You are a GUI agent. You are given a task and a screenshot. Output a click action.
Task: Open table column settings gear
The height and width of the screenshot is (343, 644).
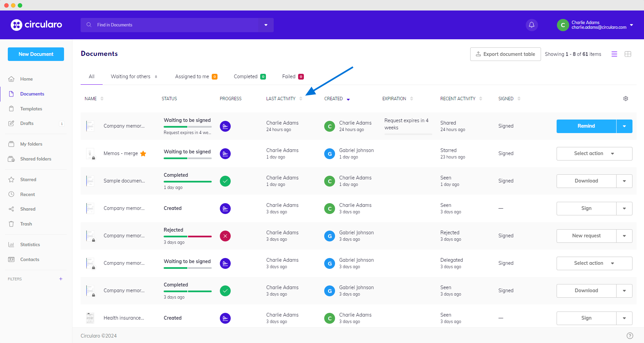(626, 99)
